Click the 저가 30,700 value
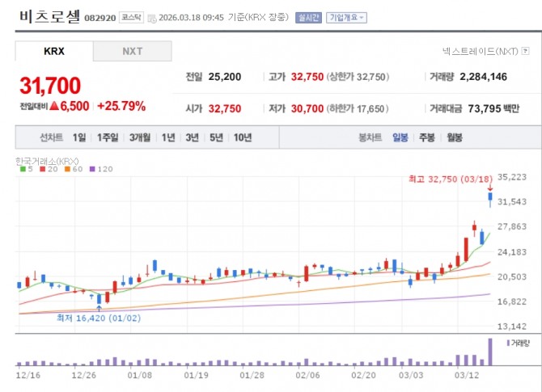 pos(307,109)
